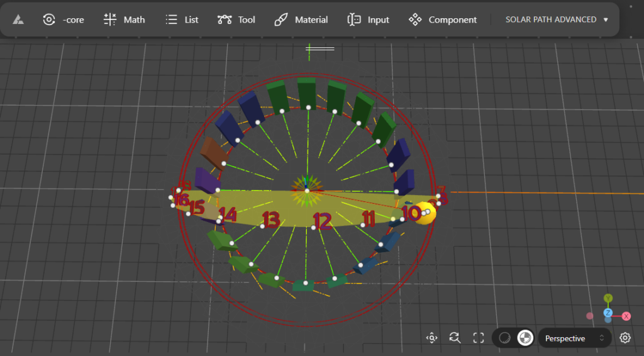Click the Y axis on the gizmo
Image resolution: width=644 pixels, height=356 pixels.
(x=608, y=298)
